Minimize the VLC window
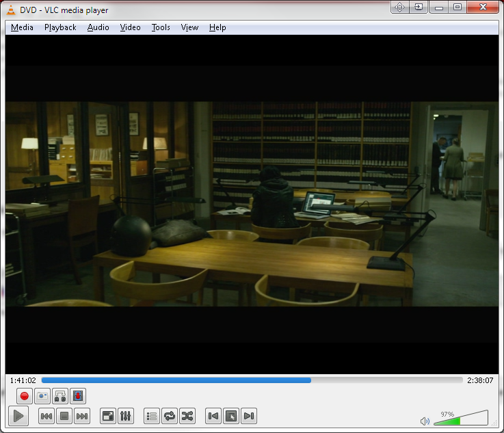This screenshot has height=433, width=504. pos(439,7)
